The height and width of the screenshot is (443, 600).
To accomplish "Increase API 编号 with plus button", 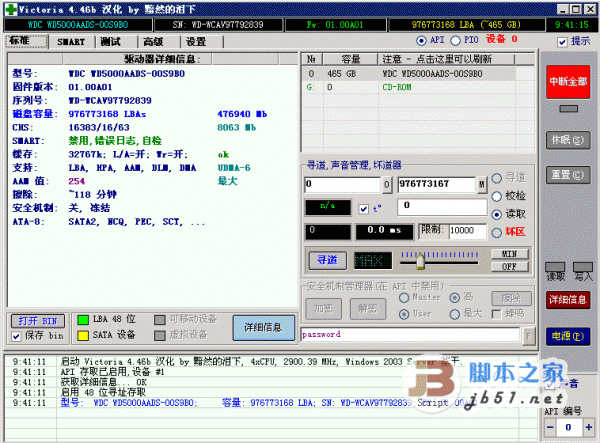I will (589, 427).
